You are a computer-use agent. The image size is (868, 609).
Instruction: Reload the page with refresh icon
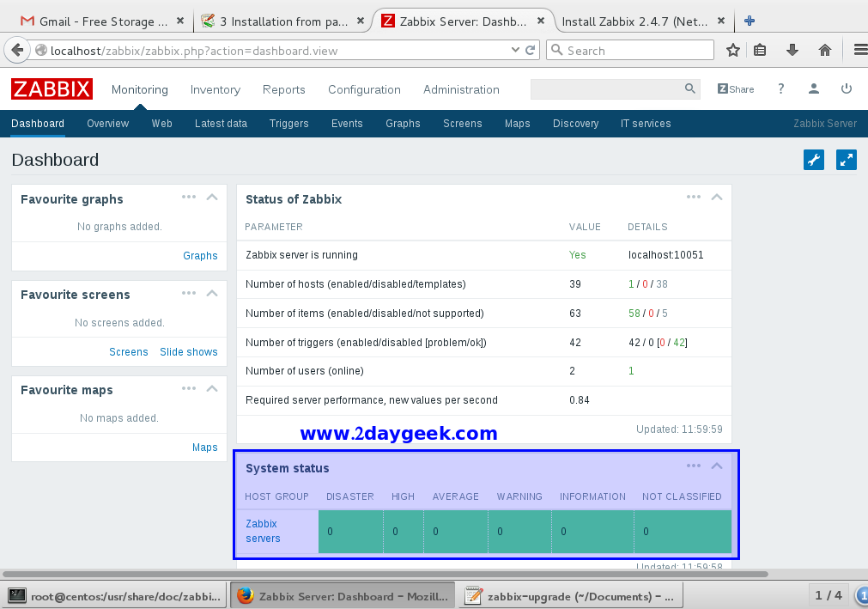click(531, 51)
